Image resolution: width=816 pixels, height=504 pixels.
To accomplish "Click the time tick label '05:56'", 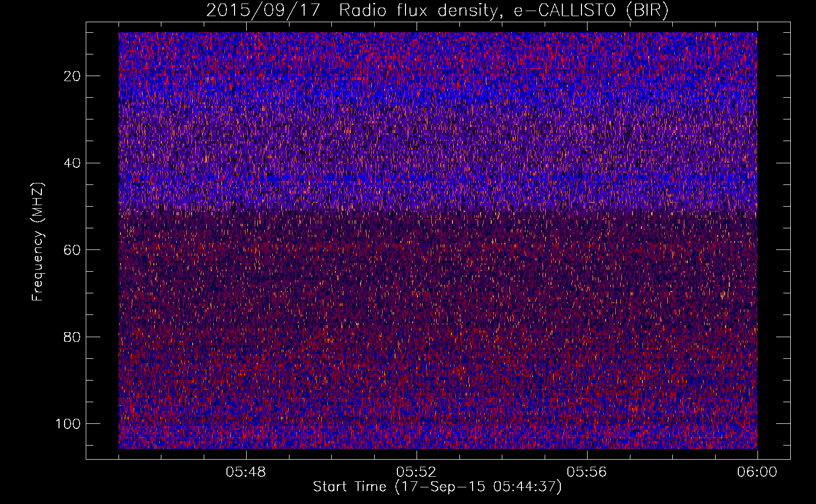I will coord(587,472).
